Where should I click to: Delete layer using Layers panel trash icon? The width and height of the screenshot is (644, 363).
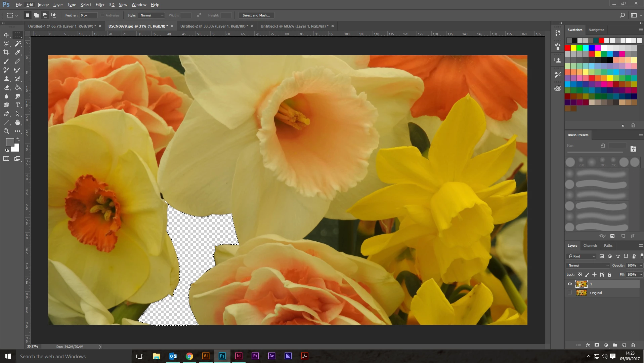tap(633, 345)
